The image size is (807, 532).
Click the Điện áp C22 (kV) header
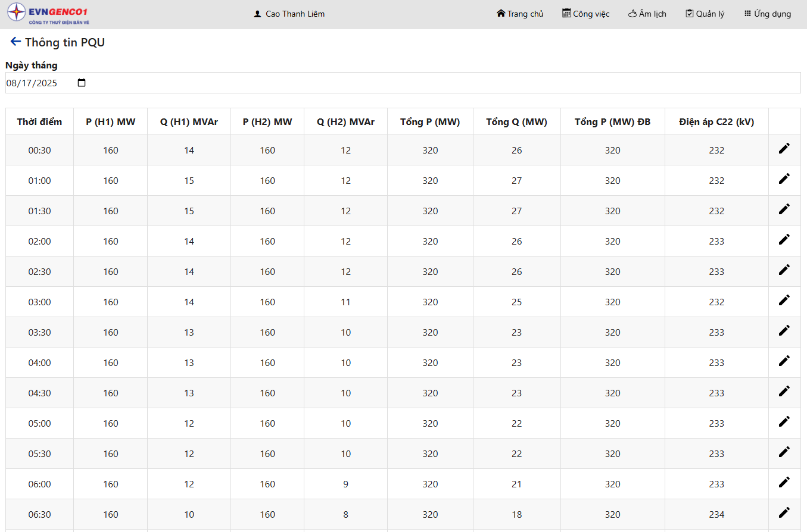coord(716,122)
